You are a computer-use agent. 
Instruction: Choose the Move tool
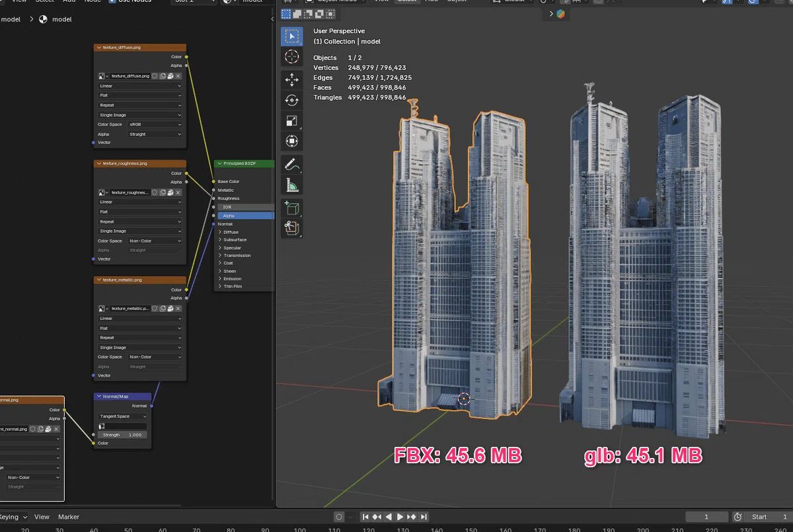[291, 81]
